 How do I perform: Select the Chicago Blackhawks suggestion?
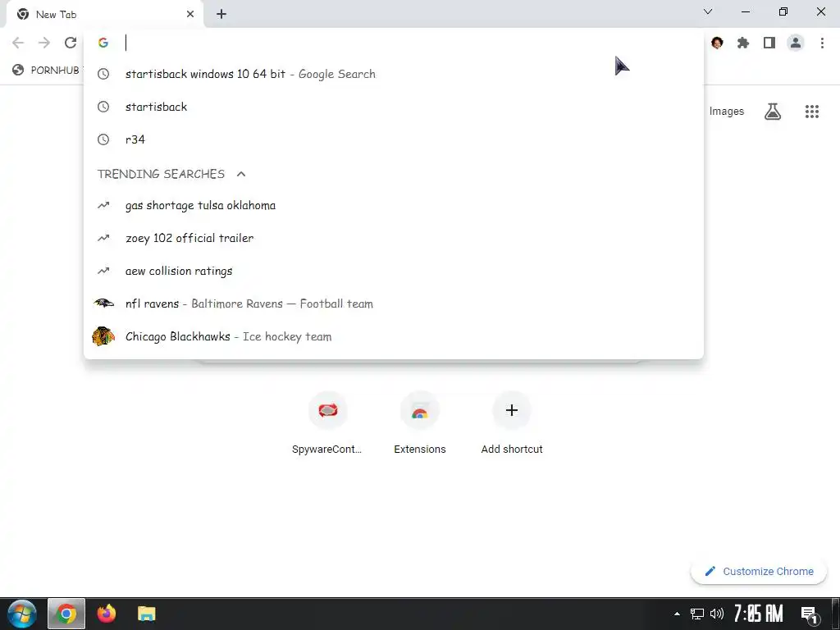click(394, 336)
